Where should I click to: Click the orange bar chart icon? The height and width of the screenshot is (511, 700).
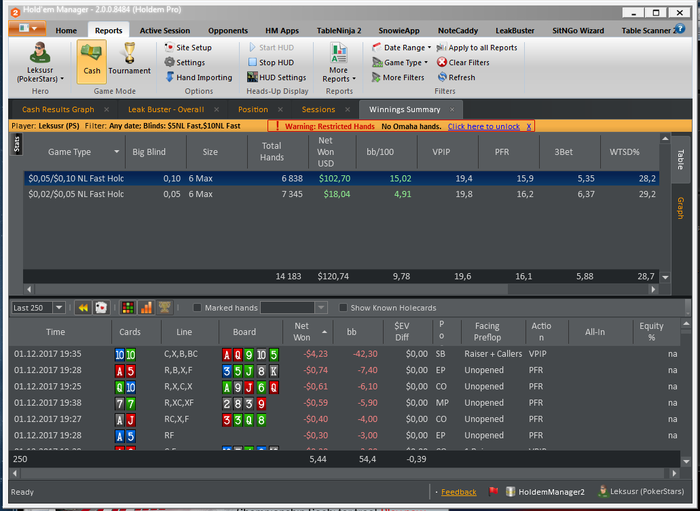pyautogui.click(x=146, y=307)
